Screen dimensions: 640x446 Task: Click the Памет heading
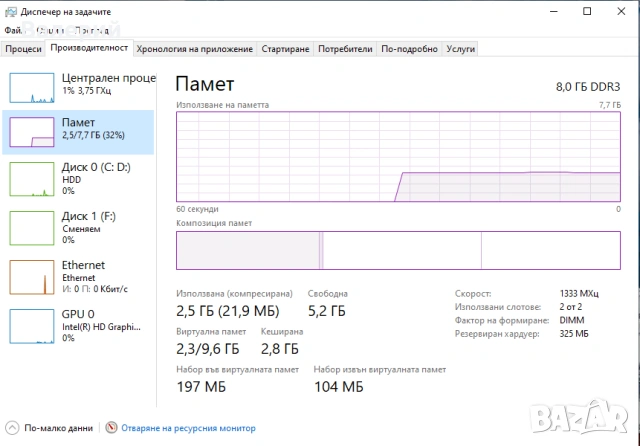pyautogui.click(x=205, y=84)
